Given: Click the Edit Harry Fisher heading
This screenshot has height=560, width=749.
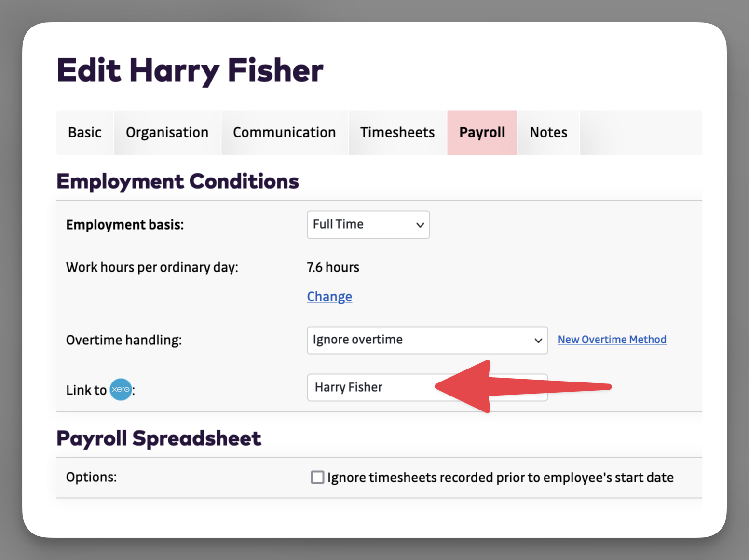Looking at the screenshot, I should 190,70.
